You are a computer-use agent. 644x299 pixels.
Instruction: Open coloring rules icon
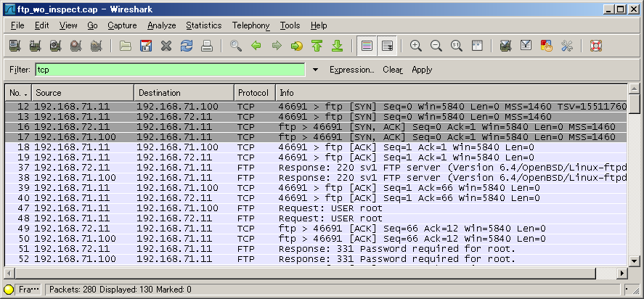[546, 46]
